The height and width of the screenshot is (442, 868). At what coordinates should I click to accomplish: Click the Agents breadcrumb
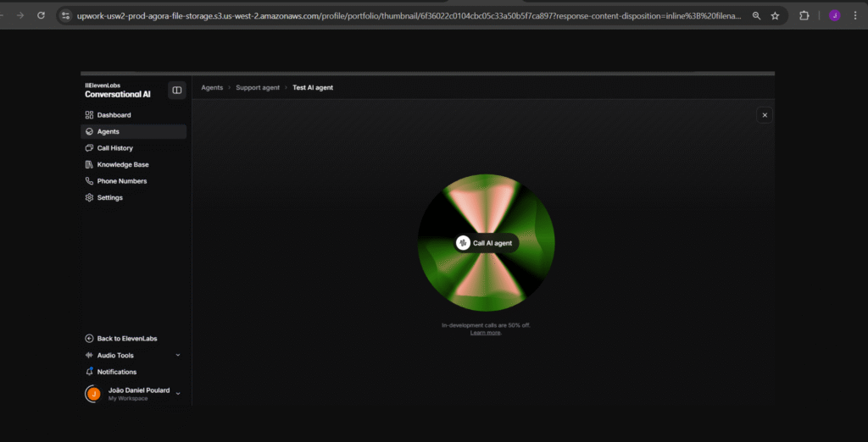coord(212,88)
